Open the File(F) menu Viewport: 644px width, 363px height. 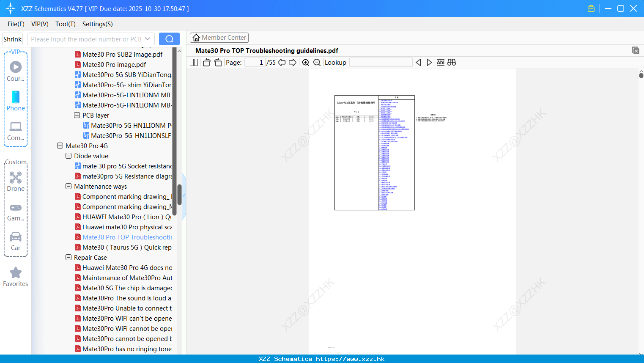16,24
